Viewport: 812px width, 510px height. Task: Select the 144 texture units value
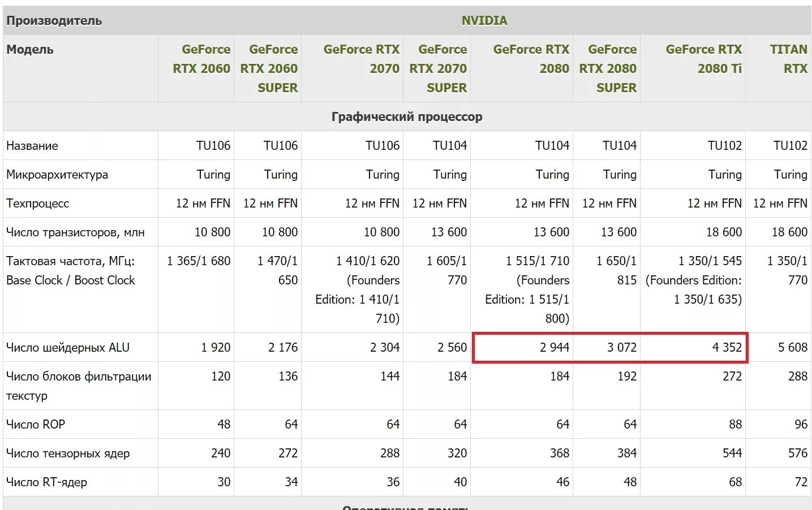tap(390, 377)
